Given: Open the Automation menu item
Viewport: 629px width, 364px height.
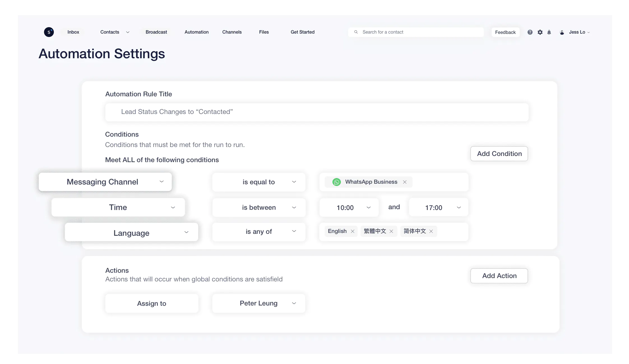Looking at the screenshot, I should coord(196,32).
